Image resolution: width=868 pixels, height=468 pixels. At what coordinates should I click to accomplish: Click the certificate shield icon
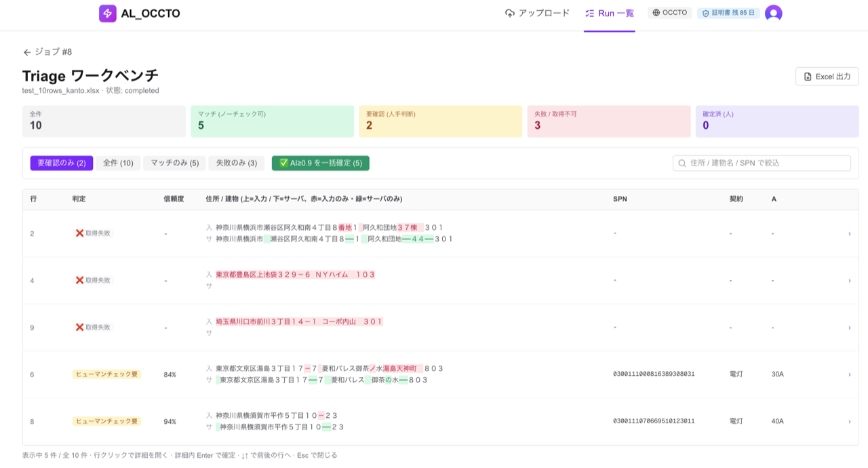[x=705, y=13]
